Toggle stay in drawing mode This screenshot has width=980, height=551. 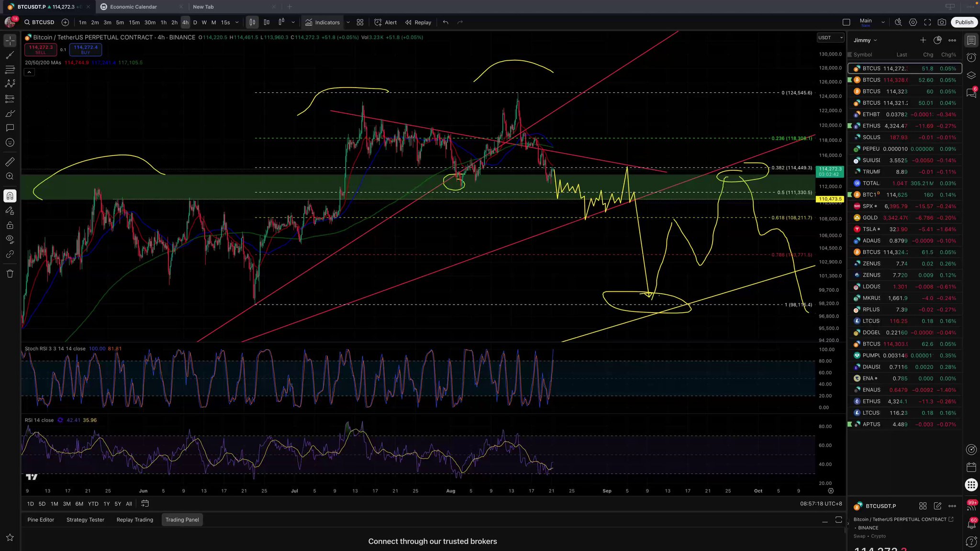pyautogui.click(x=10, y=210)
